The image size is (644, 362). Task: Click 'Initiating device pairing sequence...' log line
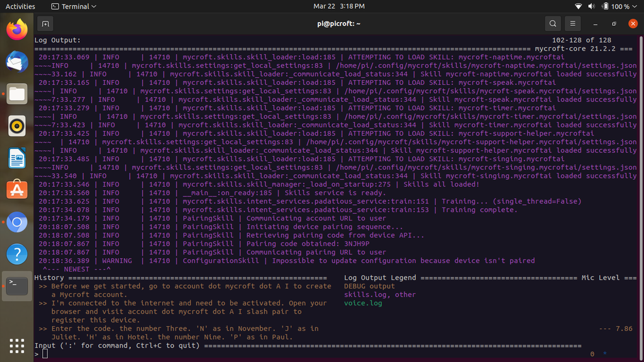click(221, 227)
